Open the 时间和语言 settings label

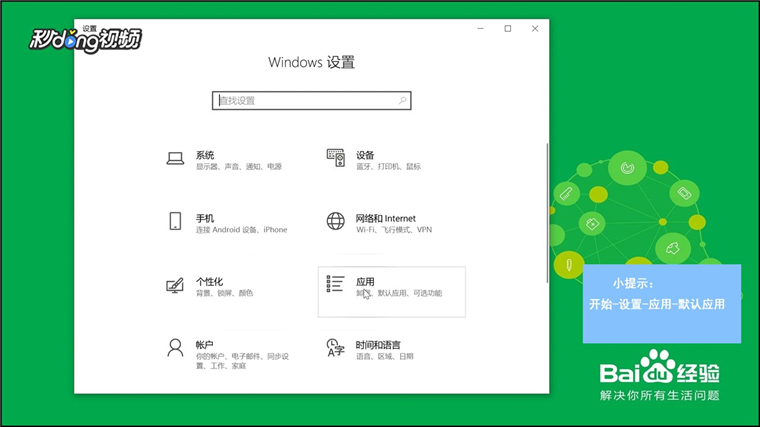(378, 345)
